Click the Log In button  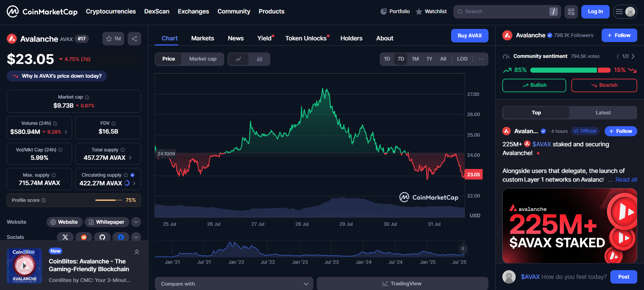coord(596,12)
